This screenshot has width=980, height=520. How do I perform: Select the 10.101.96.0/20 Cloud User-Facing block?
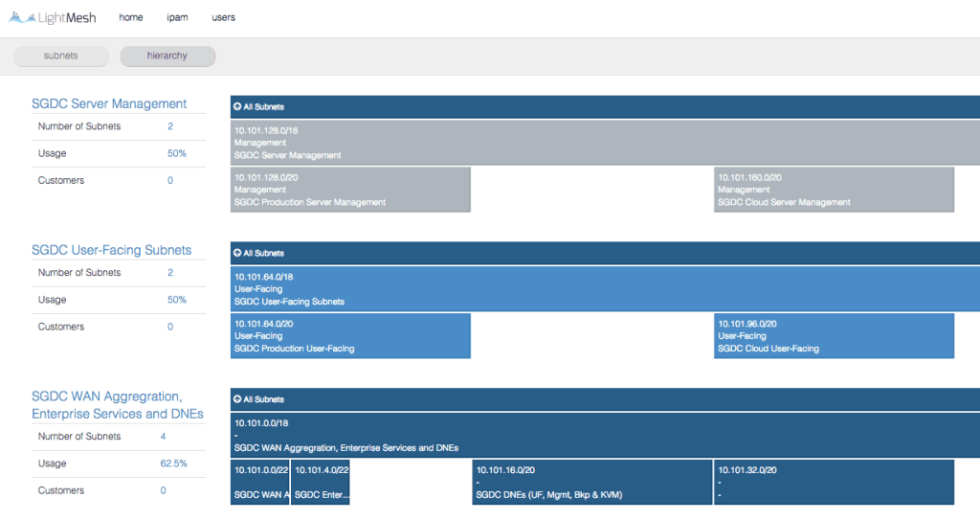834,336
